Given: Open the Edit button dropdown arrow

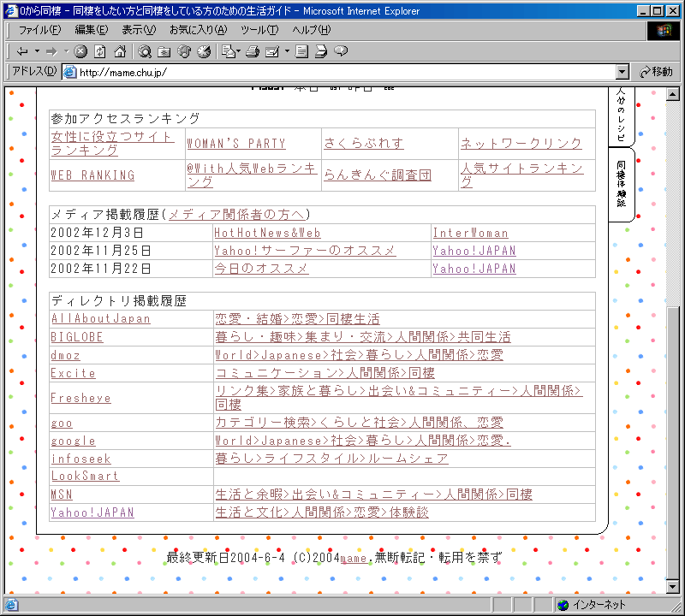Looking at the screenshot, I should coord(287,51).
